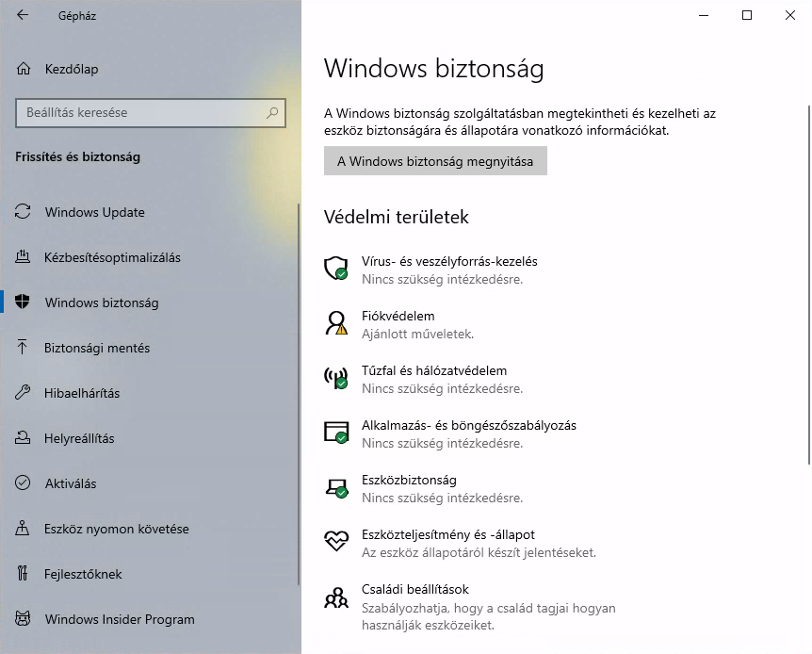Go to Hibaelhárítás section
The width and height of the screenshot is (812, 654).
[x=149, y=393]
